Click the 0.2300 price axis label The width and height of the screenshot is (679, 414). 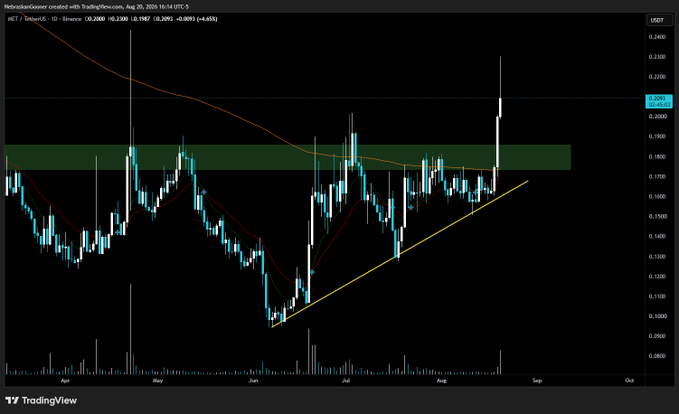point(657,57)
